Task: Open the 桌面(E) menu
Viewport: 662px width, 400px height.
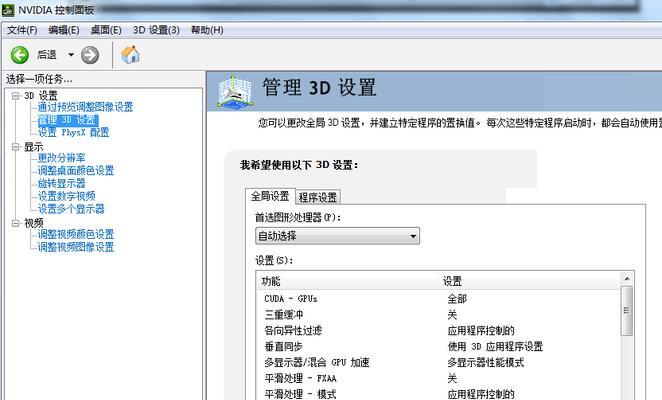Action: click(106, 30)
